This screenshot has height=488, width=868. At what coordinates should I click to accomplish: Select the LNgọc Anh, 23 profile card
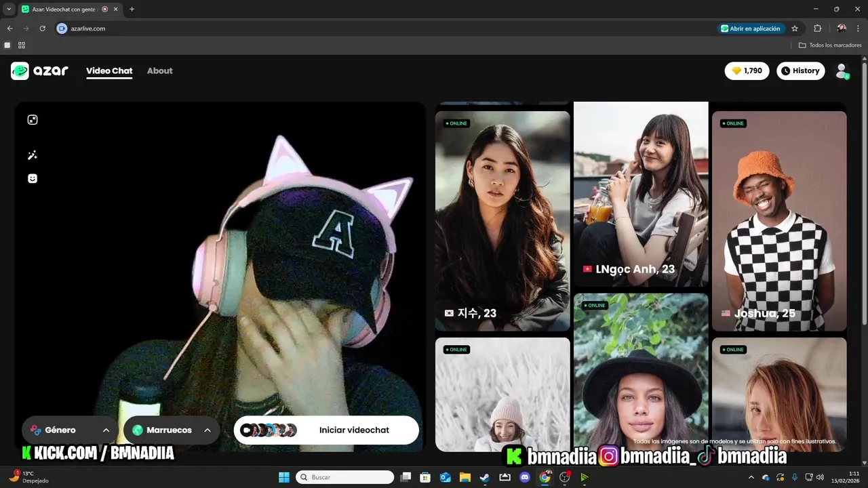[x=641, y=195]
